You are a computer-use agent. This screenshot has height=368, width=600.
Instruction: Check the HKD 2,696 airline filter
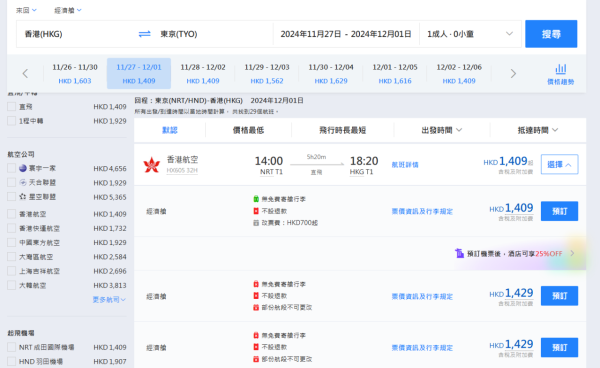[x=11, y=271]
